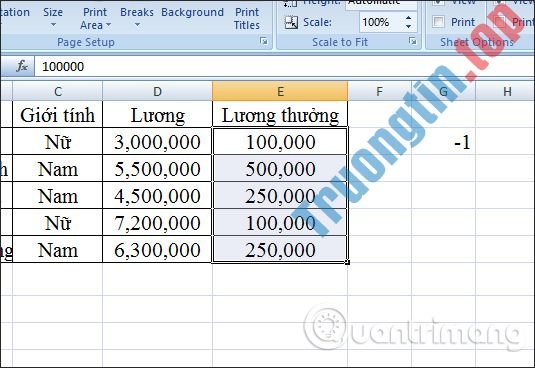
Task: Select column E header
Action: [x=280, y=91]
